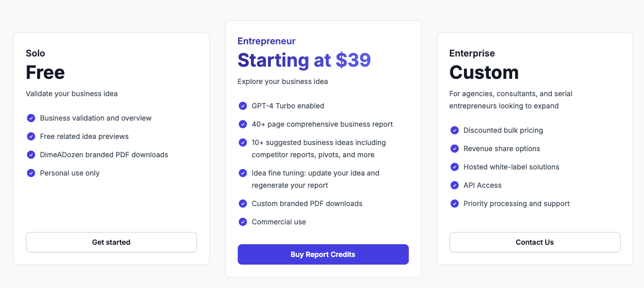Click the Get started button

click(111, 242)
